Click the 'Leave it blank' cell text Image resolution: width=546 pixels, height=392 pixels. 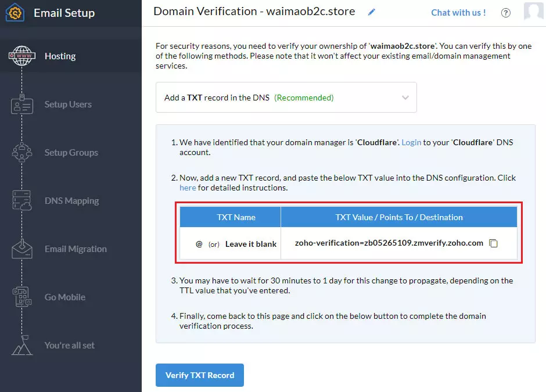point(251,244)
